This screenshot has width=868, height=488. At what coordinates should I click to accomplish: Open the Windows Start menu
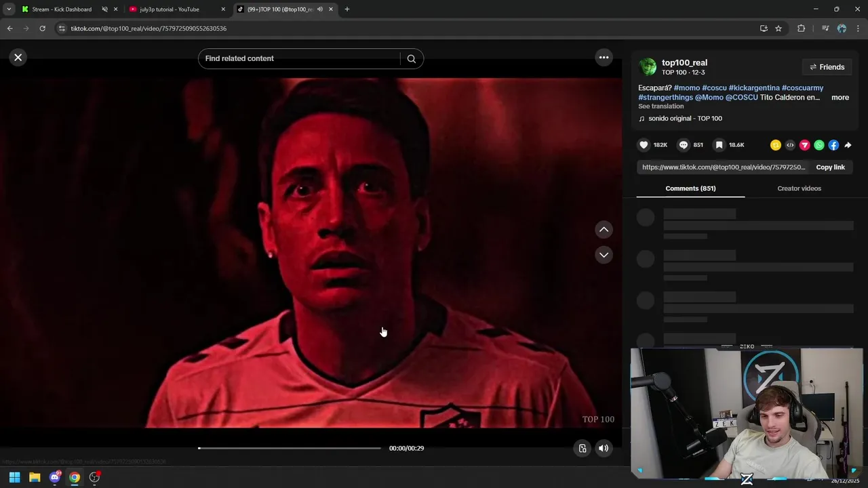tap(14, 477)
